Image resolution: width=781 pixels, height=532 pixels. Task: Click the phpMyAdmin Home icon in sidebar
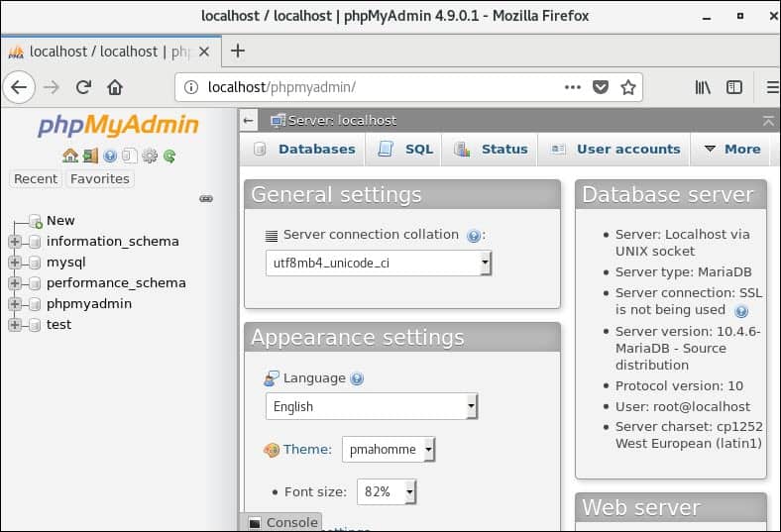coord(70,156)
